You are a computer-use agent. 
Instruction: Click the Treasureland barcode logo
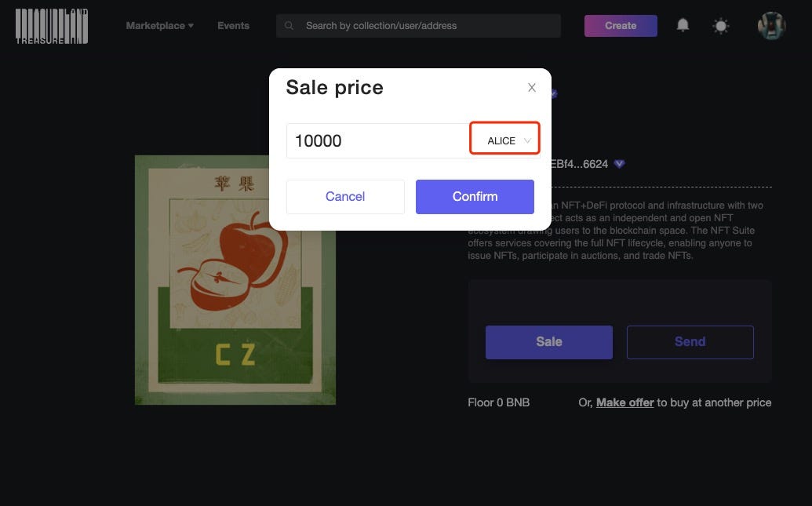click(52, 26)
